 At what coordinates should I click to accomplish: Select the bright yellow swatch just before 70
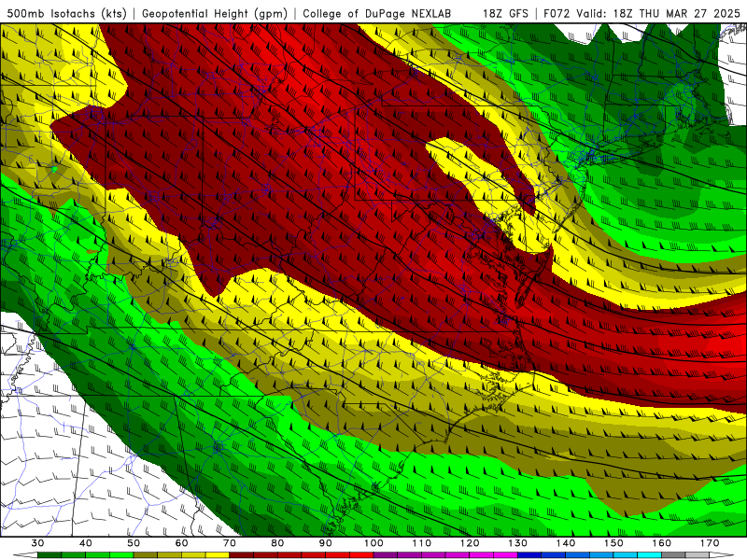click(x=218, y=556)
